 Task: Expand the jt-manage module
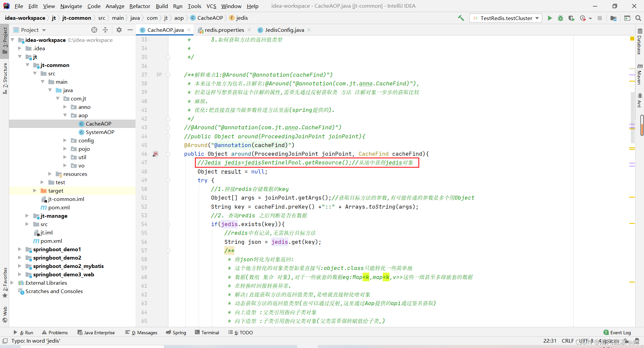[x=27, y=216]
